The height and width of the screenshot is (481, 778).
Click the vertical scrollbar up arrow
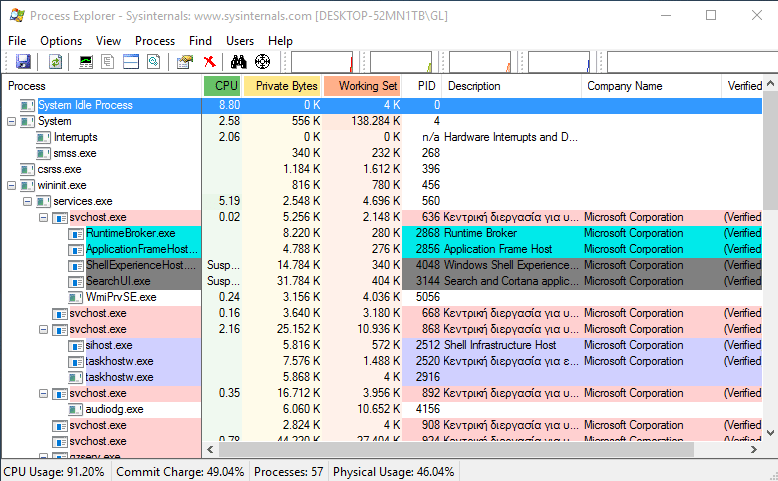click(x=770, y=83)
